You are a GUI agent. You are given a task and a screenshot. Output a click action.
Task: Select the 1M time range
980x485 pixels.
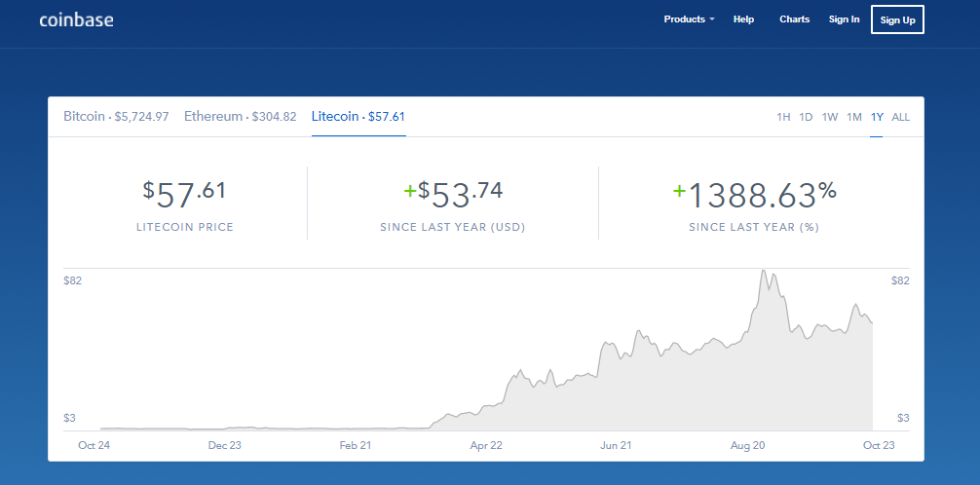(854, 118)
